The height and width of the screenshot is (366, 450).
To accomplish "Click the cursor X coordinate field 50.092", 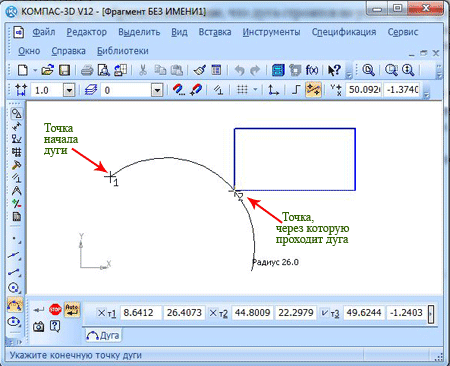I will pos(364,90).
